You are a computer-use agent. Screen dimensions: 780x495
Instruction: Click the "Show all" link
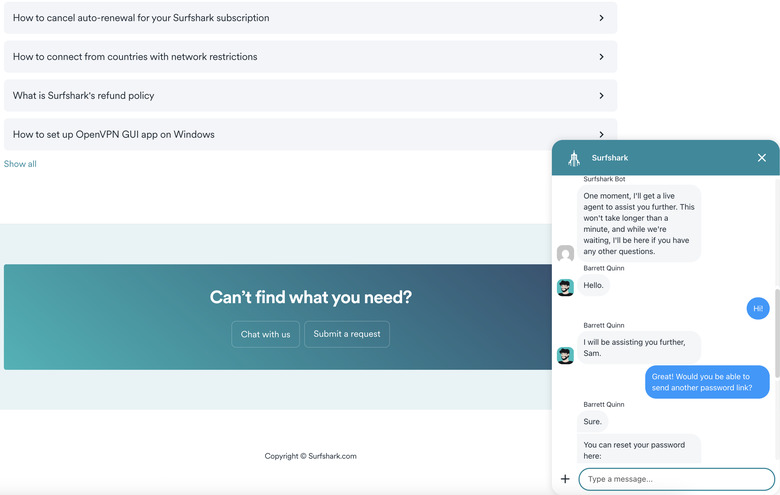click(20, 164)
